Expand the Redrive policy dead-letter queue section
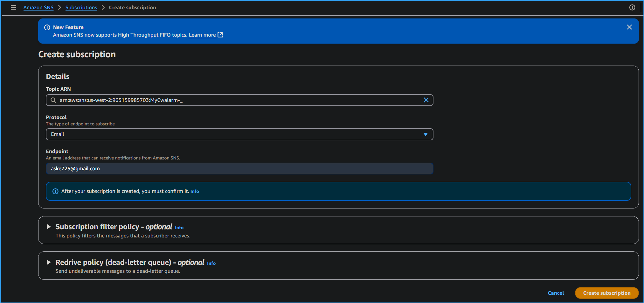 click(x=48, y=262)
